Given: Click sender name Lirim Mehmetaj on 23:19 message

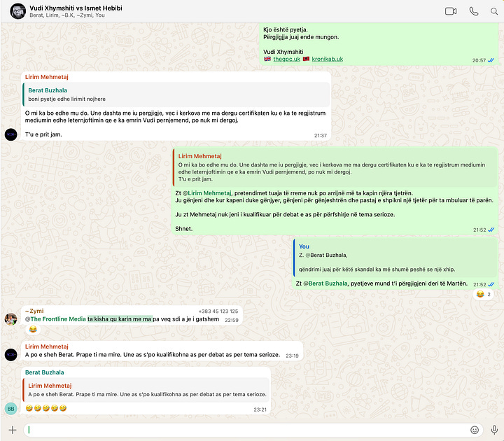Looking at the screenshot, I should 47,346.
